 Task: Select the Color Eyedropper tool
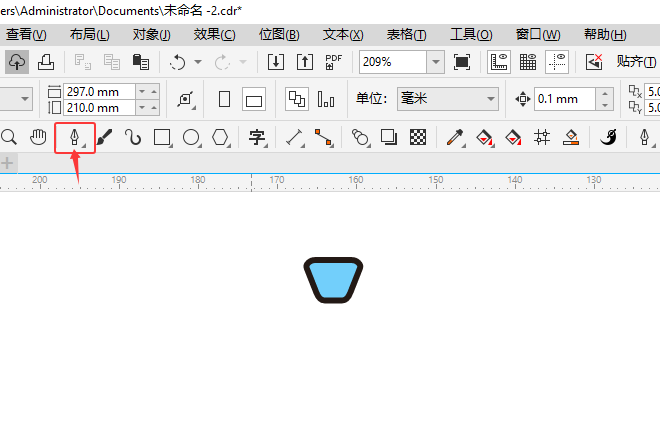coord(455,137)
